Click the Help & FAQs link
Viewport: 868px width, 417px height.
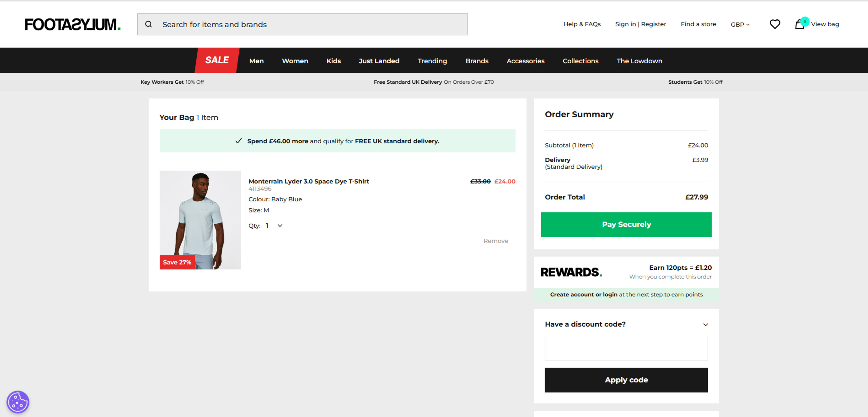pyautogui.click(x=582, y=24)
